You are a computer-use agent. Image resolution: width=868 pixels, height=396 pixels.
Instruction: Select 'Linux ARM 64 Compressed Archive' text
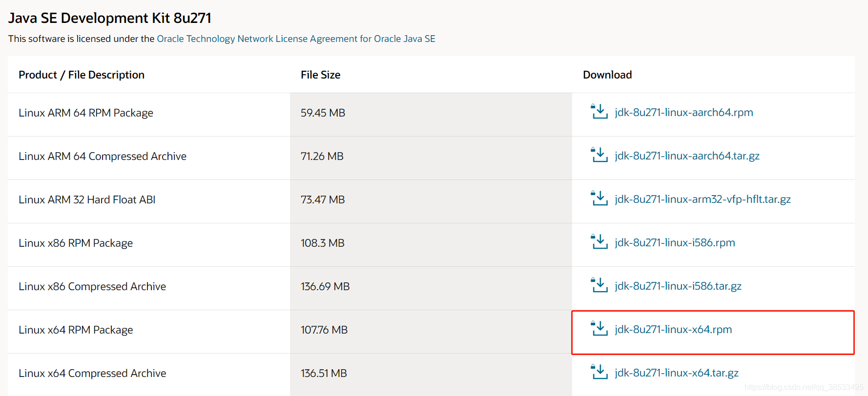tap(103, 156)
